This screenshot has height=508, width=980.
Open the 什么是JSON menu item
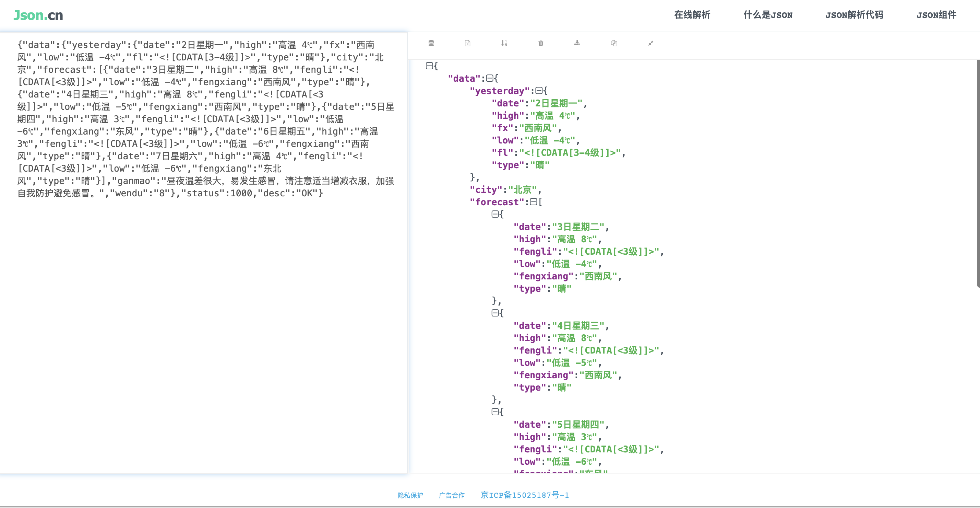[768, 15]
